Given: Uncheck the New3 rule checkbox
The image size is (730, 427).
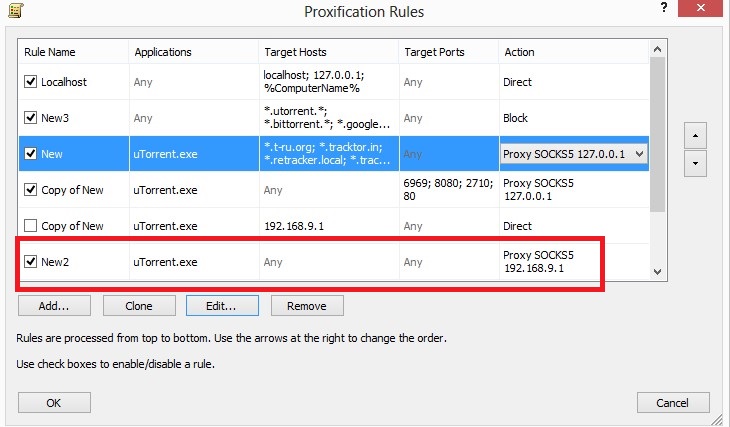Looking at the screenshot, I should (31, 118).
